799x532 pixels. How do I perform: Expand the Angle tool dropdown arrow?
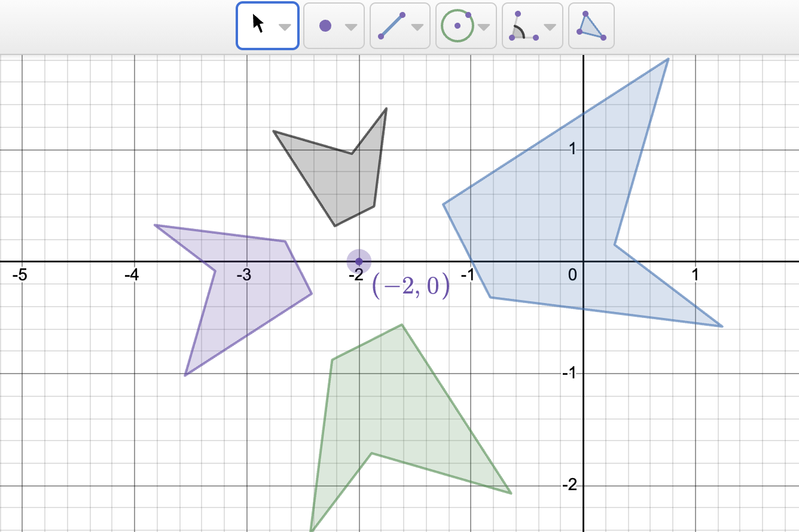point(550,27)
